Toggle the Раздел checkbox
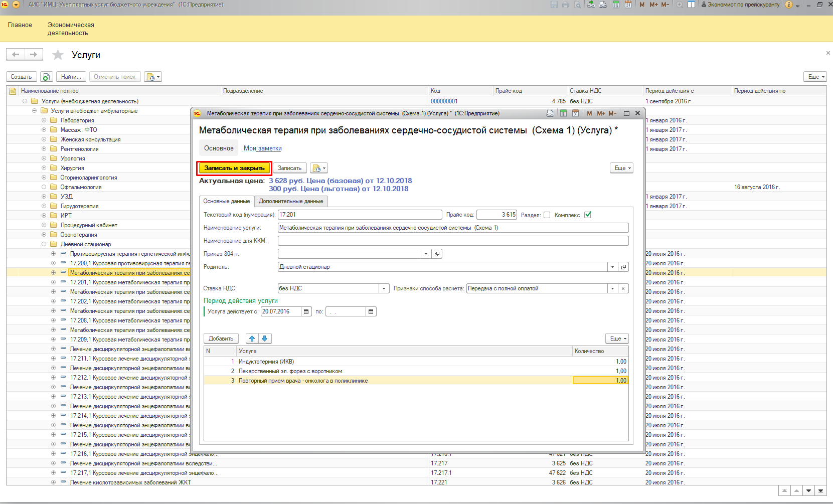Image resolution: width=833 pixels, height=504 pixels. coord(547,215)
